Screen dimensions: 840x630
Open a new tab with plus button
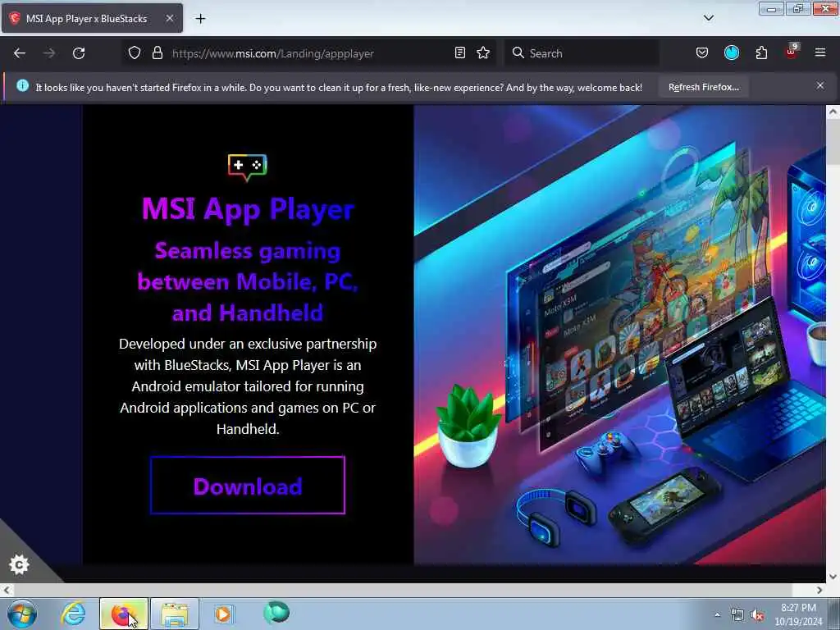point(200,19)
